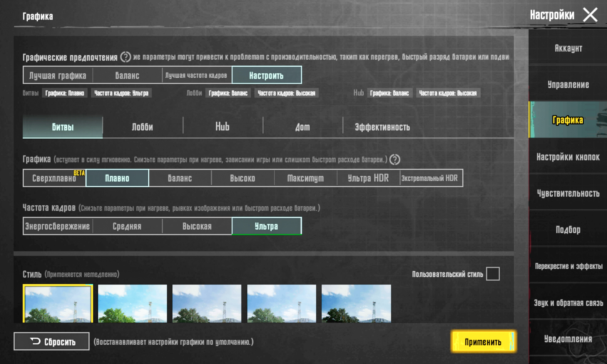Viewport: 607px width, 364px height.
Task: Open the Hub graphics tab
Action: pos(222,127)
